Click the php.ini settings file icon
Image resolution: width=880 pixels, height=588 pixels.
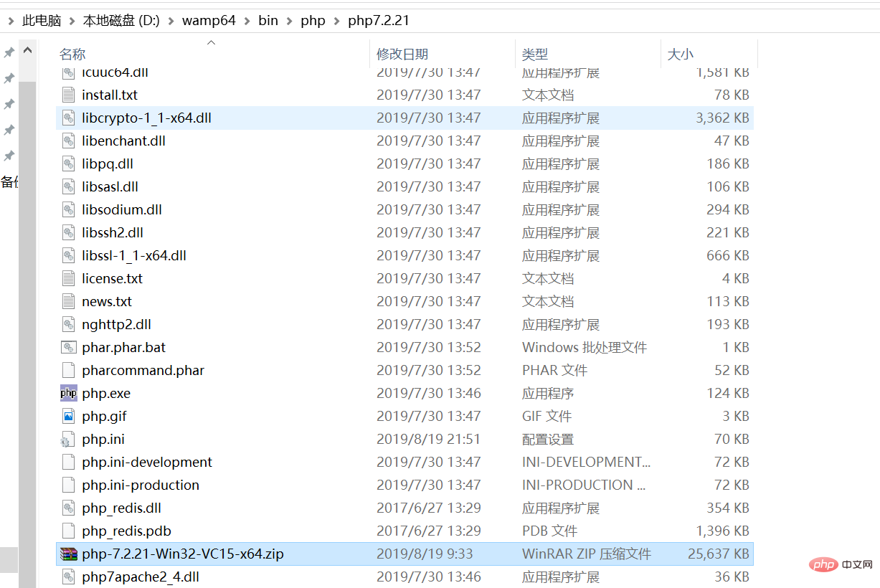tap(68, 439)
